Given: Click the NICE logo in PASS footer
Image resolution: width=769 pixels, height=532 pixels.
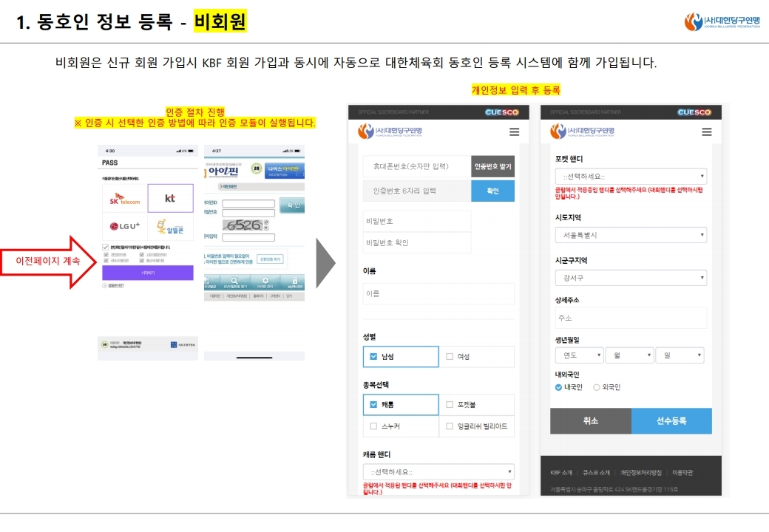Looking at the screenshot, I should [183, 345].
